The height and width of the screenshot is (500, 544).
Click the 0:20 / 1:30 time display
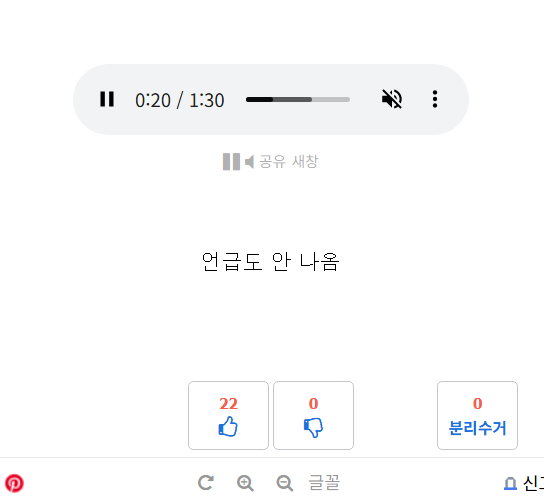pyautogui.click(x=180, y=100)
